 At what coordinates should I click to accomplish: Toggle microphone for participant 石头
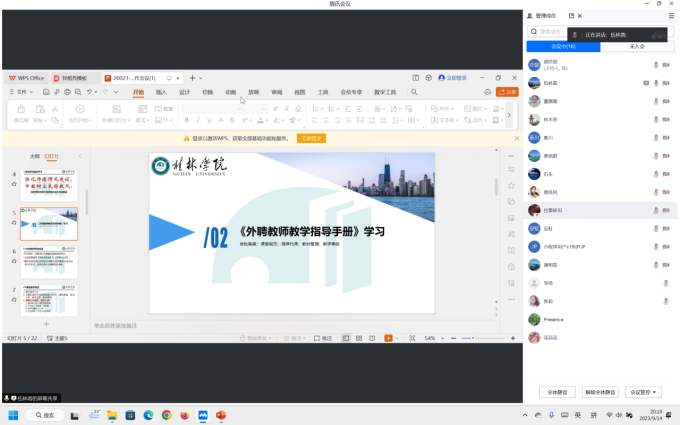(x=656, y=172)
